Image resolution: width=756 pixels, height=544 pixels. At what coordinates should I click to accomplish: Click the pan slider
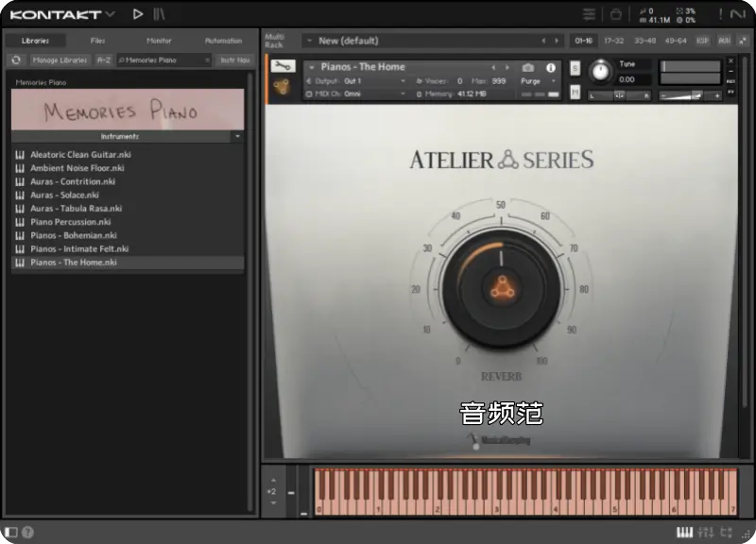619,96
